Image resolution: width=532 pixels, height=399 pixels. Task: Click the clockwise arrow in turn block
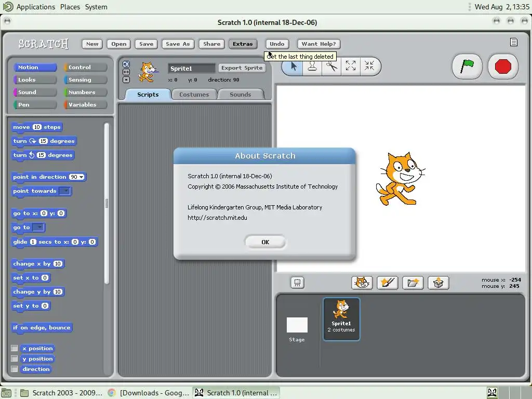pyautogui.click(x=33, y=141)
